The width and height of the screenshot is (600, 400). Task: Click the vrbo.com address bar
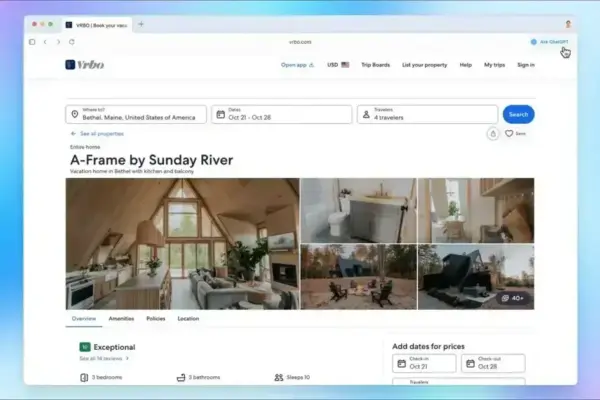coord(300,42)
